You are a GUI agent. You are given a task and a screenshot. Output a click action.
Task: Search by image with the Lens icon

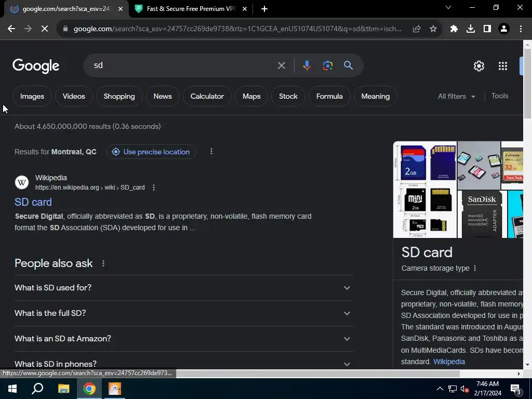coord(327,65)
